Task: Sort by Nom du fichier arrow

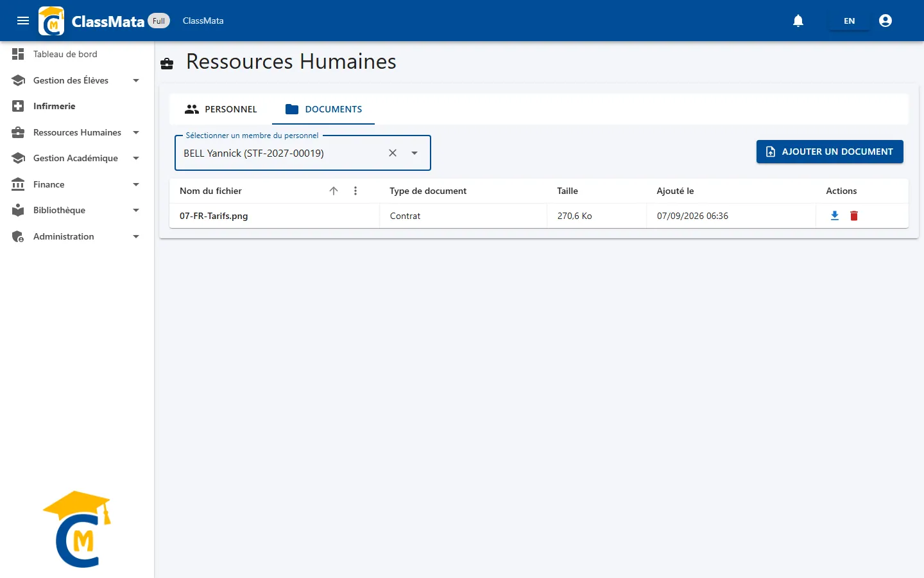Action: pos(334,191)
